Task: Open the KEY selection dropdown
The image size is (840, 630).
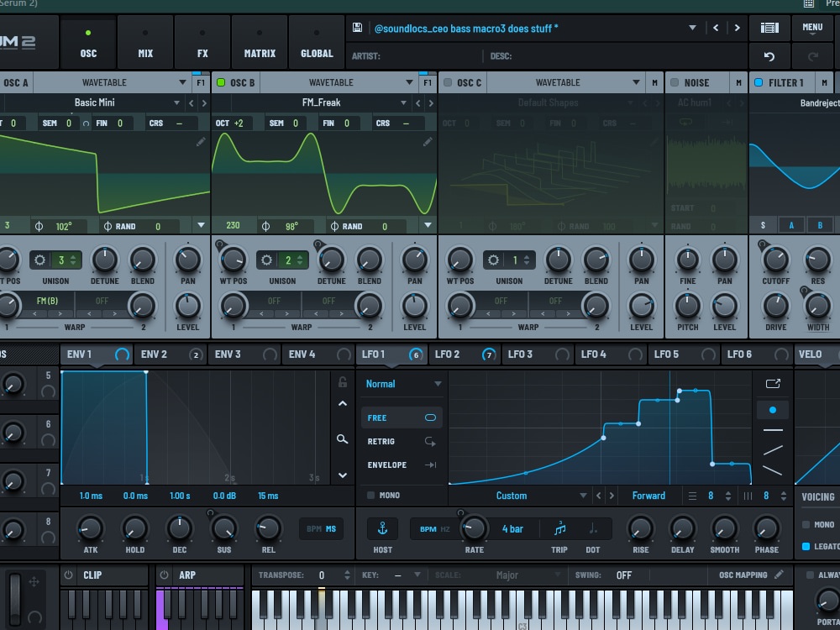Action: pyautogui.click(x=417, y=575)
